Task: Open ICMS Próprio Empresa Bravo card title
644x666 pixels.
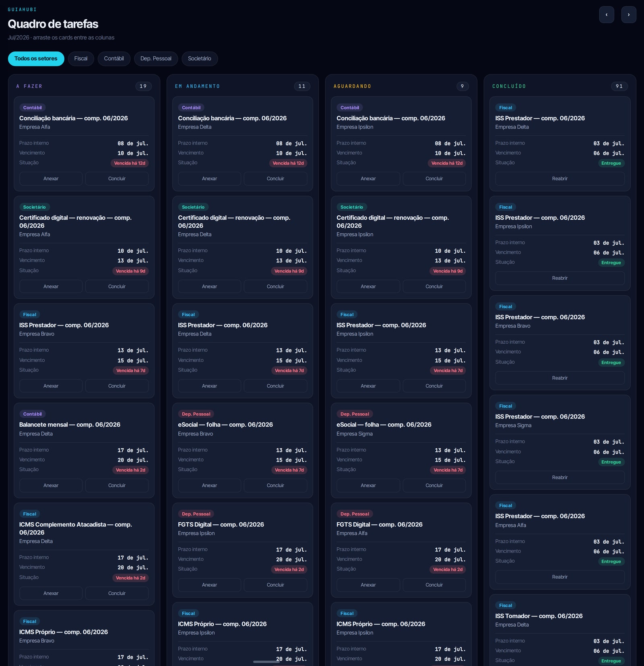Action: pyautogui.click(x=64, y=632)
